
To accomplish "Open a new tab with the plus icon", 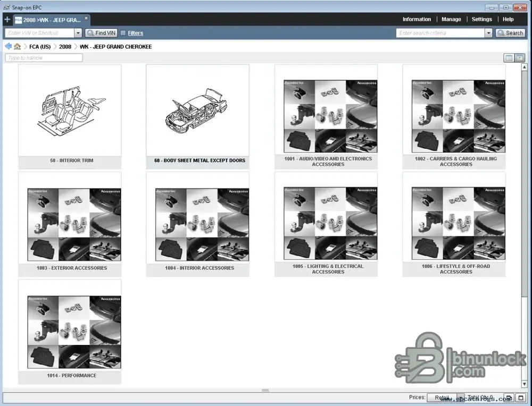I will coord(7,19).
